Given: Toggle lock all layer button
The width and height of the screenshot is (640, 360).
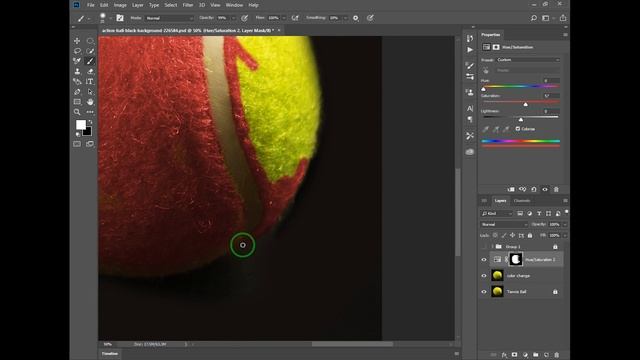Looking at the screenshot, I should (530, 236).
